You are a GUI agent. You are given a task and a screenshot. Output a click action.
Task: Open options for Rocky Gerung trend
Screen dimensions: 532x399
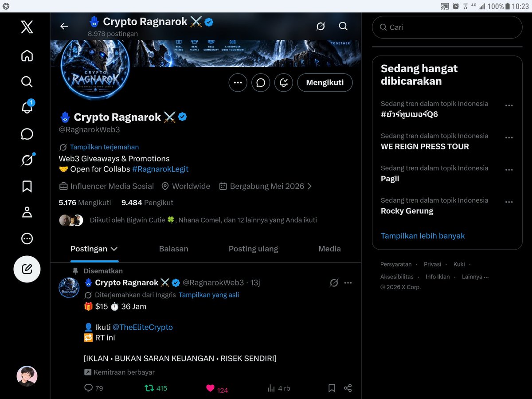[x=509, y=203]
